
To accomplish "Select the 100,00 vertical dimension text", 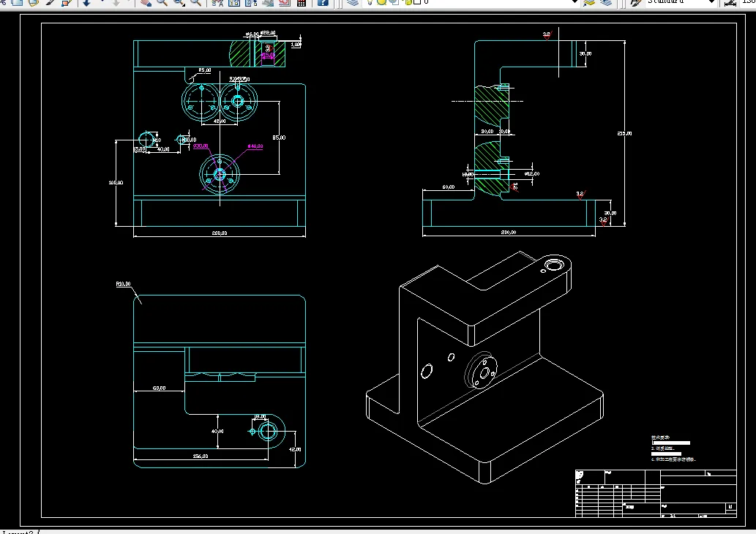I will point(116,183).
